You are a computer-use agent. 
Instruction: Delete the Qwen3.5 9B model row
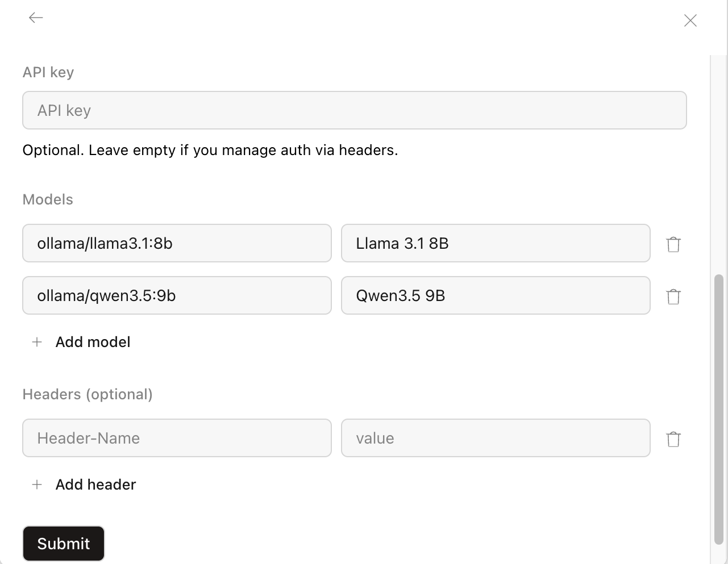pyautogui.click(x=673, y=296)
